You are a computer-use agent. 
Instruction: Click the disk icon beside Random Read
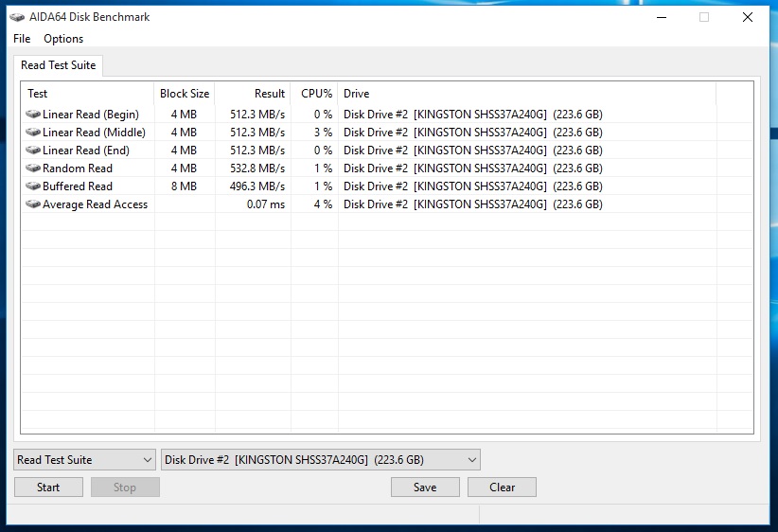coord(33,168)
